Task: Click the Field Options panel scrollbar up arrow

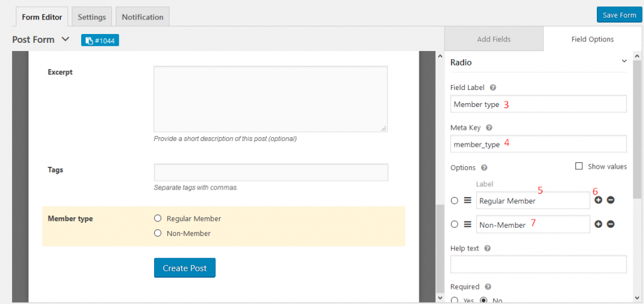Action: (x=637, y=56)
